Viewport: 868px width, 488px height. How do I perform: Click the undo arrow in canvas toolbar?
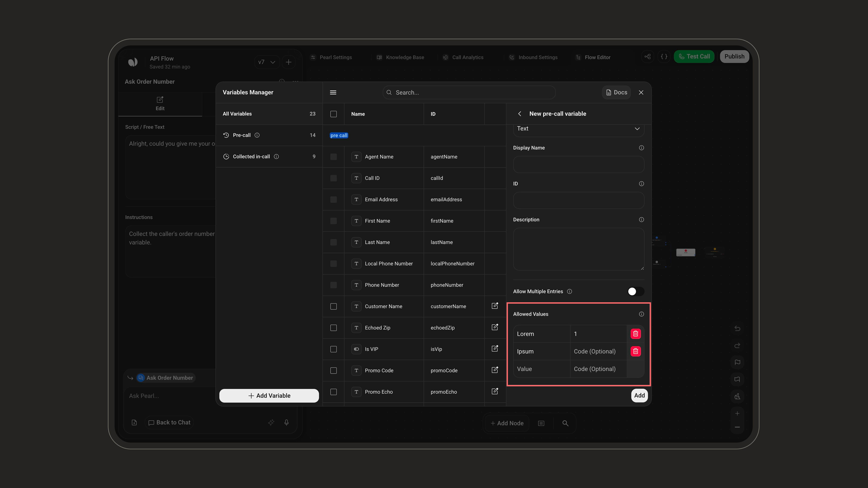point(737,328)
